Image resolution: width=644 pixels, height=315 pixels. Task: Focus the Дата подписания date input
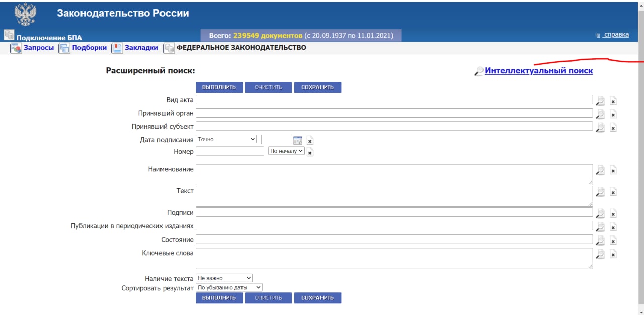tap(277, 139)
